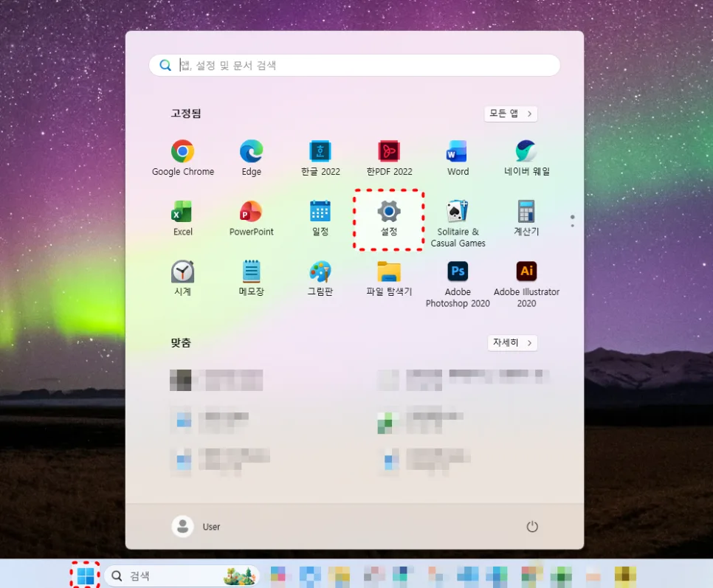713x588 pixels.
Task: Launch 그림판 paint app
Action: tap(320, 271)
